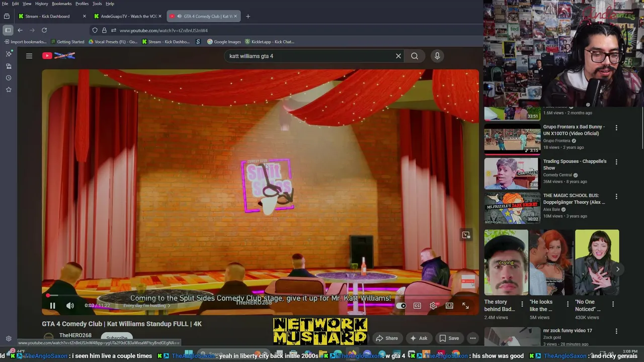Open Vocal Presets (FL) bookmark
Viewport: 644px width, 362px height.
tap(113, 42)
